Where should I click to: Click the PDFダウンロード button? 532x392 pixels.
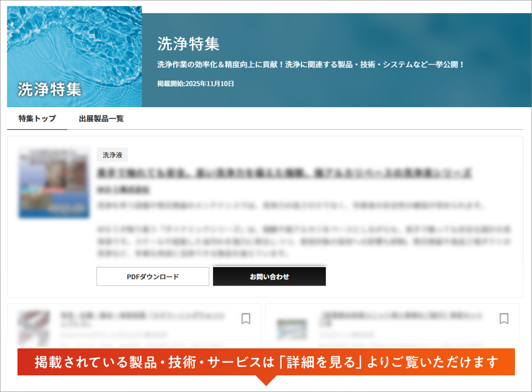[x=153, y=276]
